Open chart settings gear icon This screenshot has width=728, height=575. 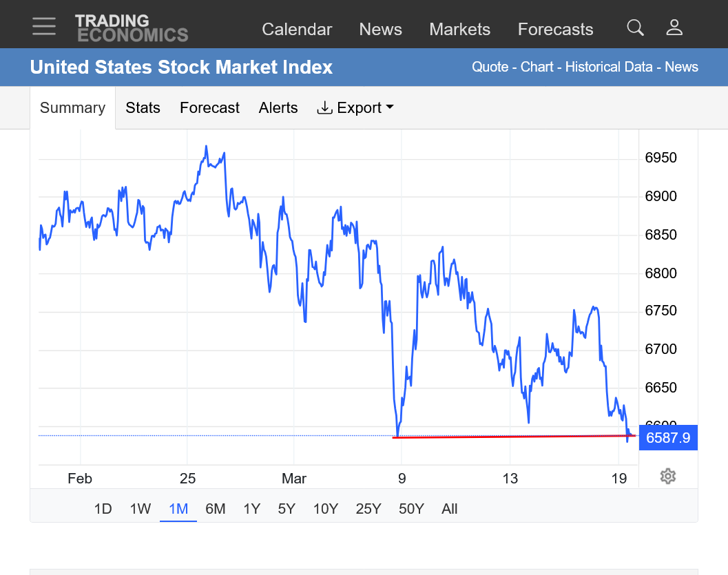pyautogui.click(x=667, y=476)
